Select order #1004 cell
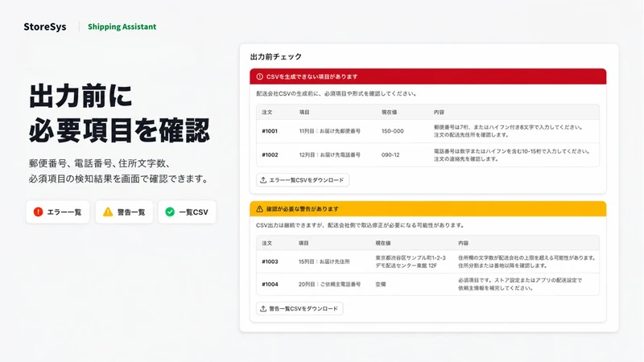644x362 pixels. (x=270, y=284)
